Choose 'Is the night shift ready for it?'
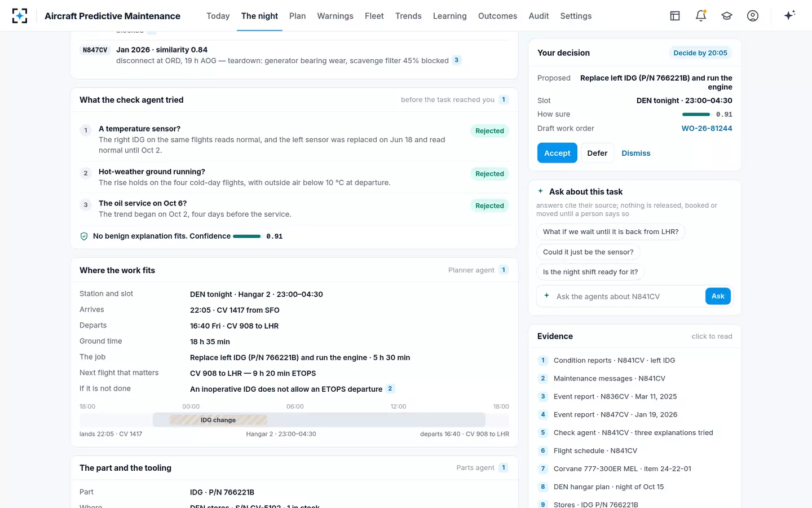This screenshot has width=812, height=508. point(590,272)
